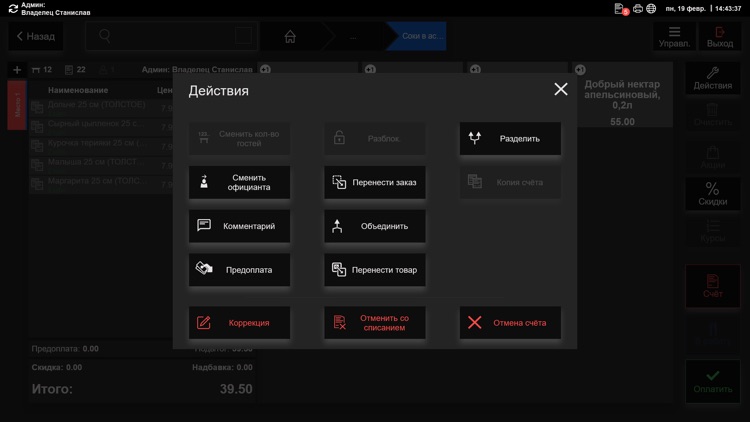Go back with the Назад button
This screenshot has height=422, width=750.
[x=36, y=36]
